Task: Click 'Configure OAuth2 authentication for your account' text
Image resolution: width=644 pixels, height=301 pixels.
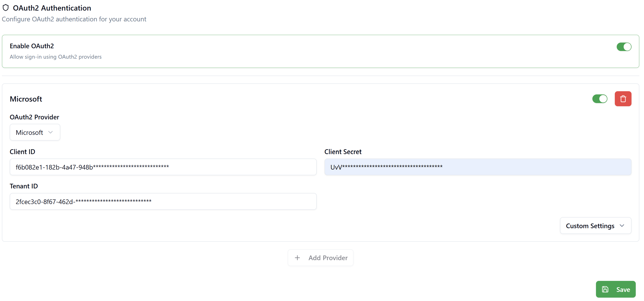Action: click(x=74, y=19)
